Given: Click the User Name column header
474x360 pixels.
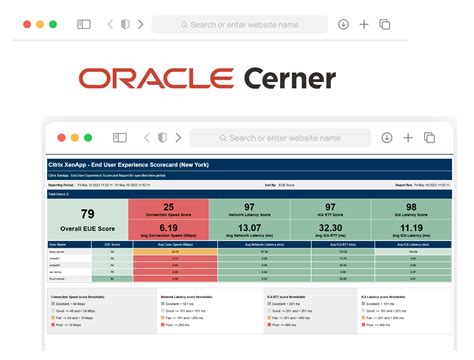Looking at the screenshot, I should point(69,244).
